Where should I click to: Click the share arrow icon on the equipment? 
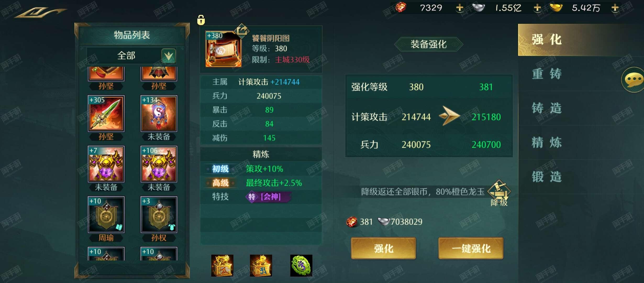[x=242, y=30]
